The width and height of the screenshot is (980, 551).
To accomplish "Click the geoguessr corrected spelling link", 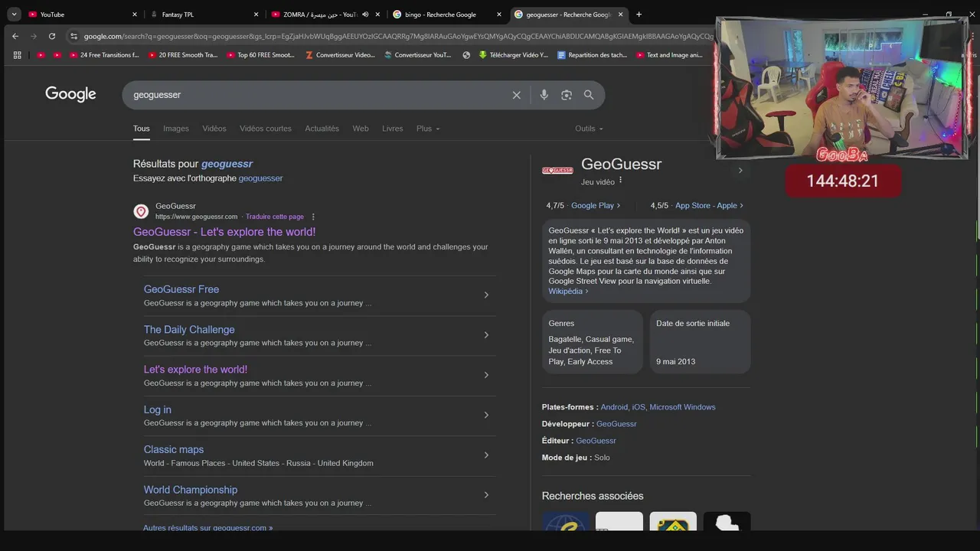I will [x=227, y=164].
